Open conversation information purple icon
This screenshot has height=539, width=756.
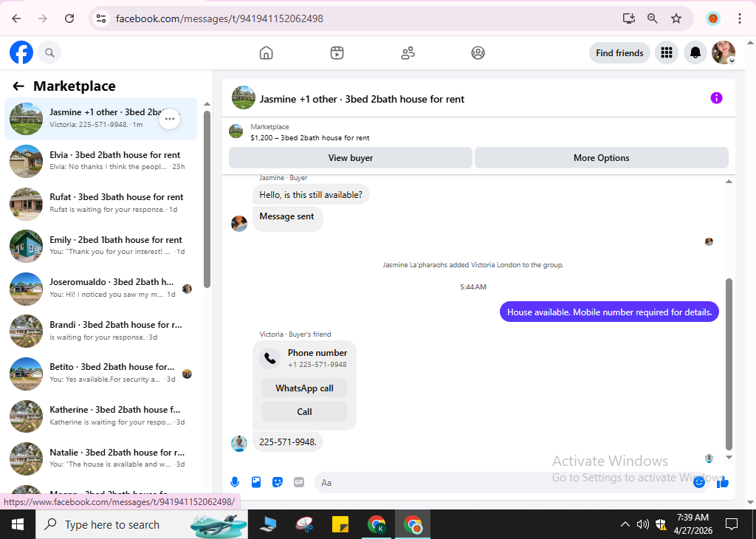coord(716,98)
